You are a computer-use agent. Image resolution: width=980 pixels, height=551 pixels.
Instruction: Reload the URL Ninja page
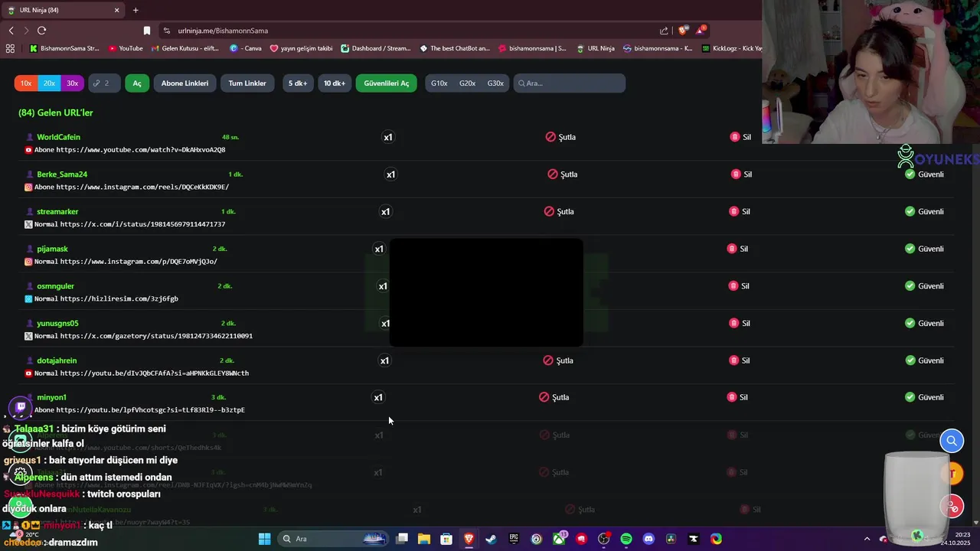tap(41, 31)
